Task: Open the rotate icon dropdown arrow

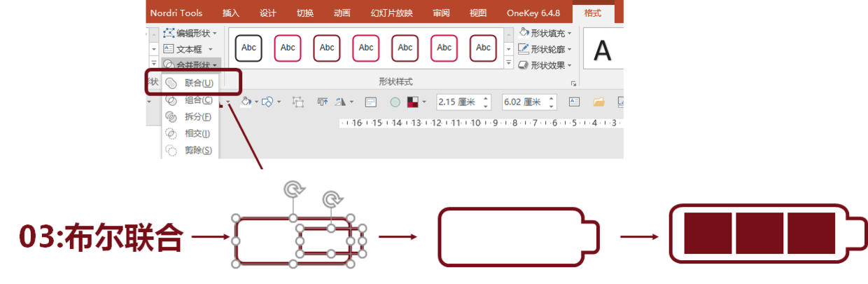Action: click(x=351, y=102)
